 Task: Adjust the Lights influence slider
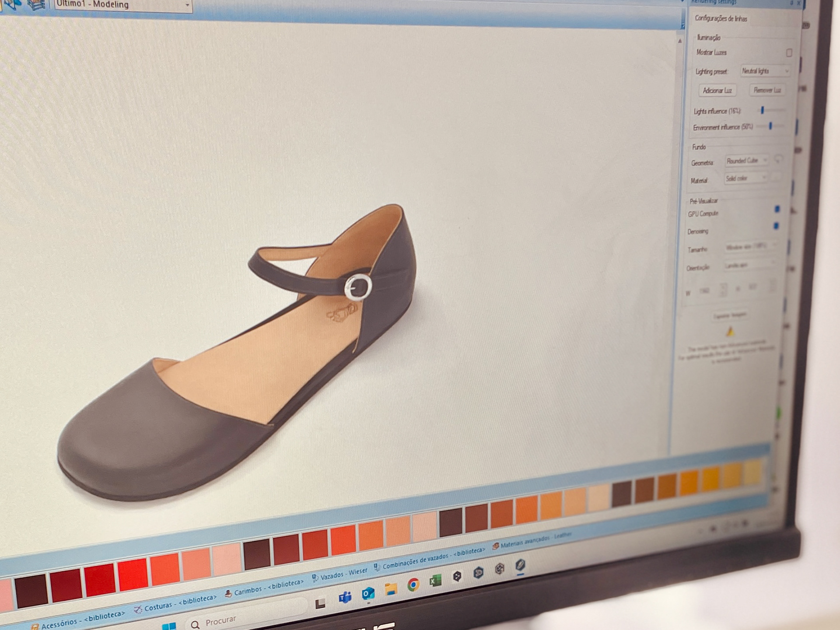(x=763, y=110)
